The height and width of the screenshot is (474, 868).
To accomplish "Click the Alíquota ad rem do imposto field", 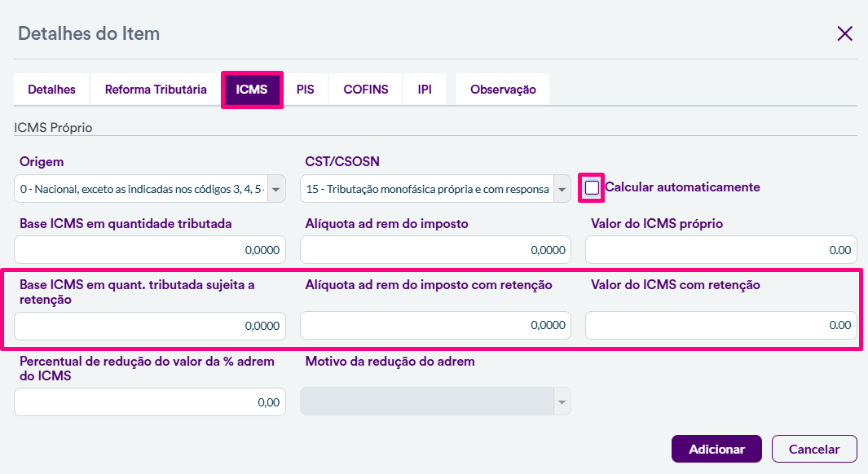I will pyautogui.click(x=435, y=250).
